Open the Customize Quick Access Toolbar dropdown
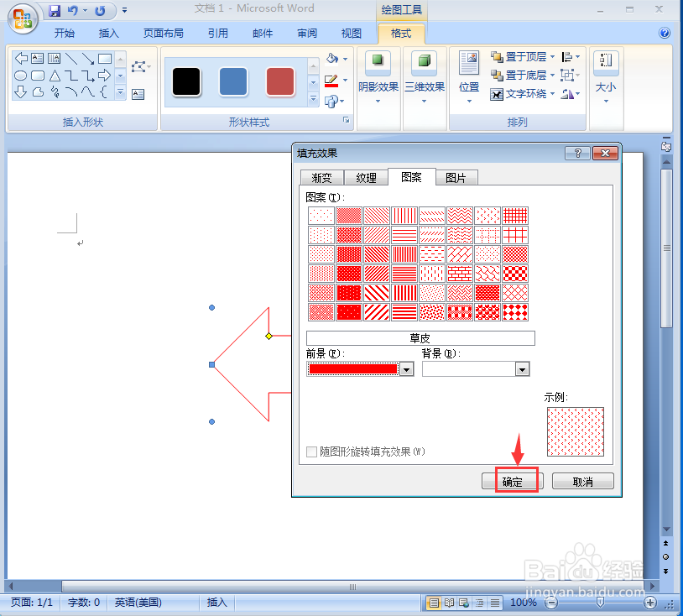The image size is (683, 616). pyautogui.click(x=124, y=10)
